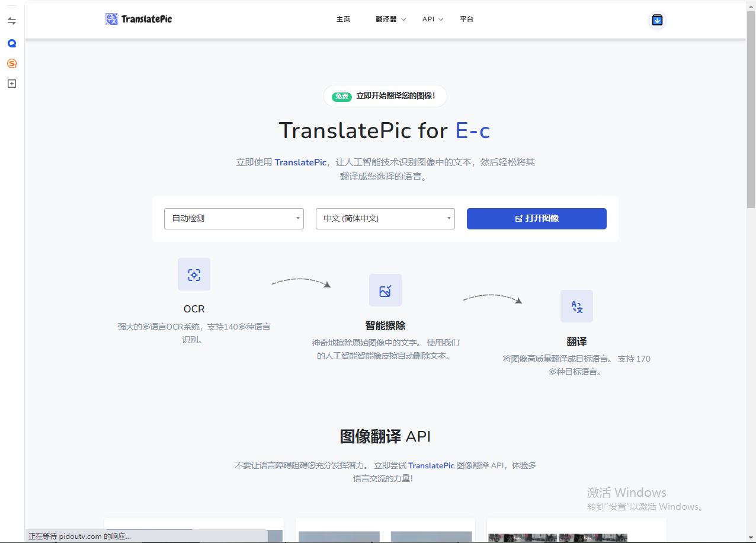
Task: Click the translation language icon
Action: [576, 306]
